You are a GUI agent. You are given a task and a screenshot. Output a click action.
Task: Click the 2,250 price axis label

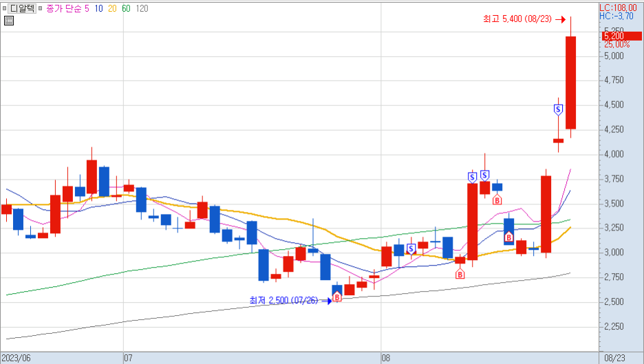pos(614,326)
